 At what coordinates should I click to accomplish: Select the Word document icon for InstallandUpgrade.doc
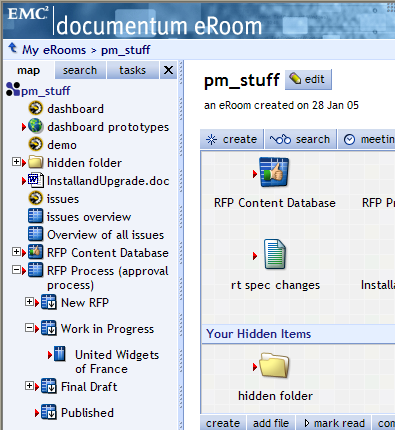[35, 180]
